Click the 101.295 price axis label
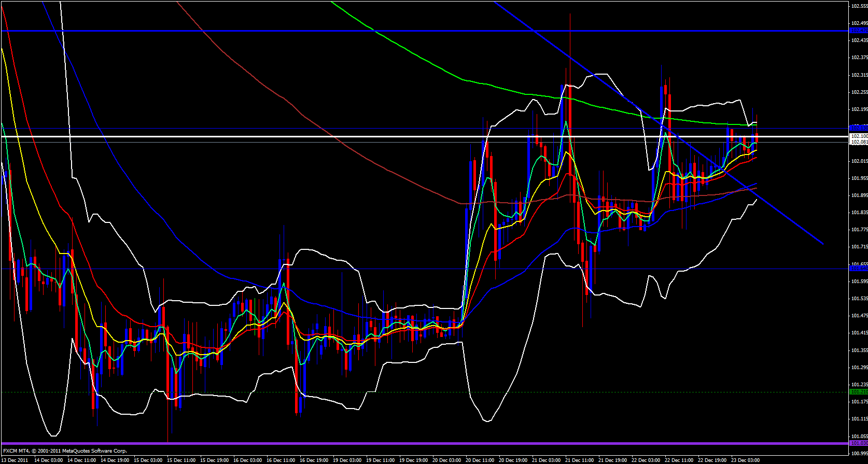Image resolution: width=868 pixels, height=464 pixels. (859, 368)
